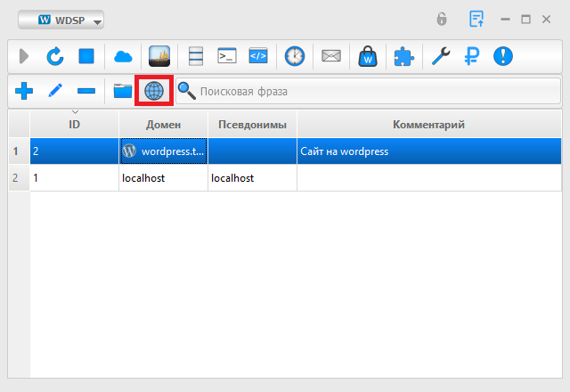Image resolution: width=570 pixels, height=392 pixels.
Task: Open the database stack icon
Action: tap(196, 56)
